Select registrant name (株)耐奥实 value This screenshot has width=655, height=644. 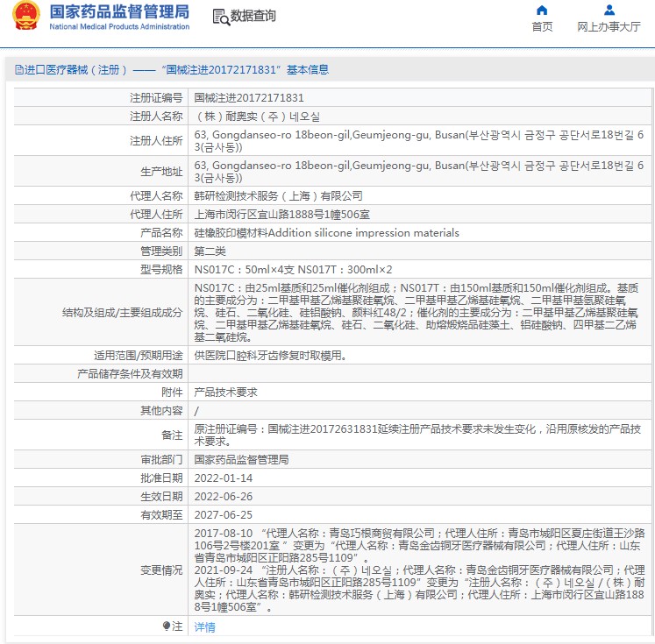click(x=257, y=117)
